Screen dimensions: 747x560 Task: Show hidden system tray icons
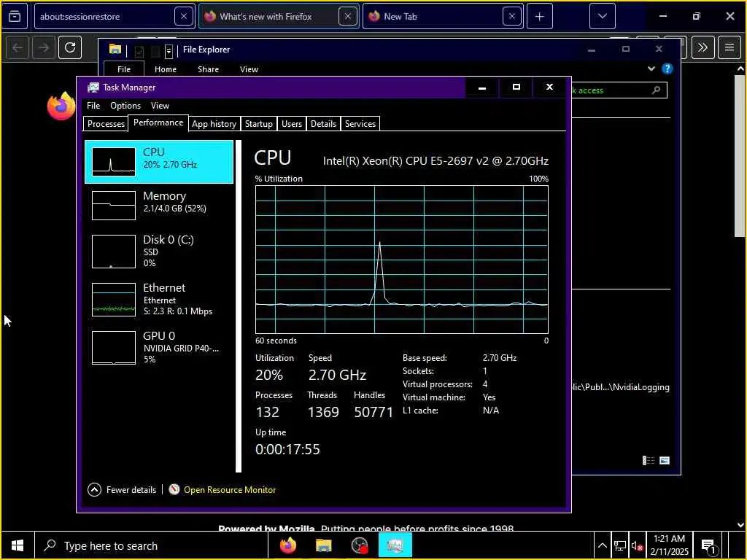[602, 545]
